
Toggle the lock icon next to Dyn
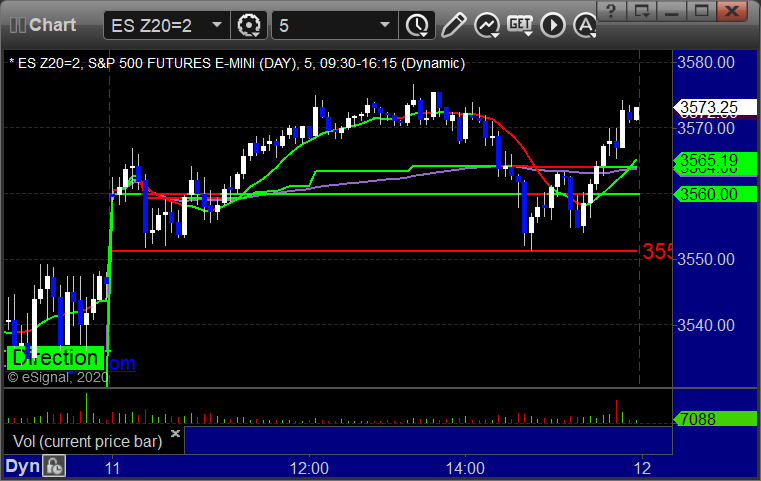(x=54, y=466)
